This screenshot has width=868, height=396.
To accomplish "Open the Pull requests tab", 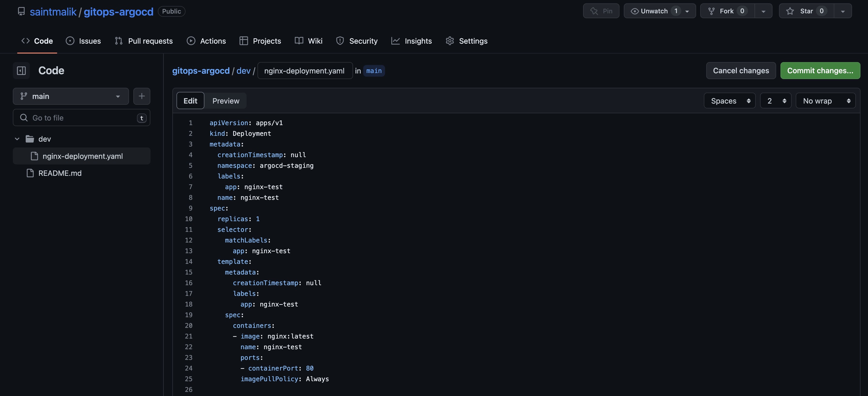I will 144,41.
